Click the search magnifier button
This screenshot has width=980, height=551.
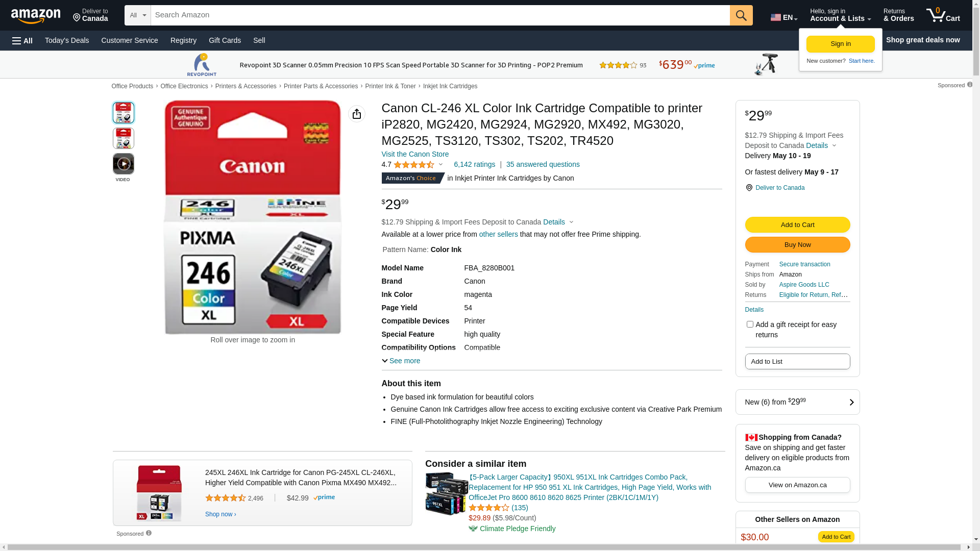pyautogui.click(x=741, y=15)
